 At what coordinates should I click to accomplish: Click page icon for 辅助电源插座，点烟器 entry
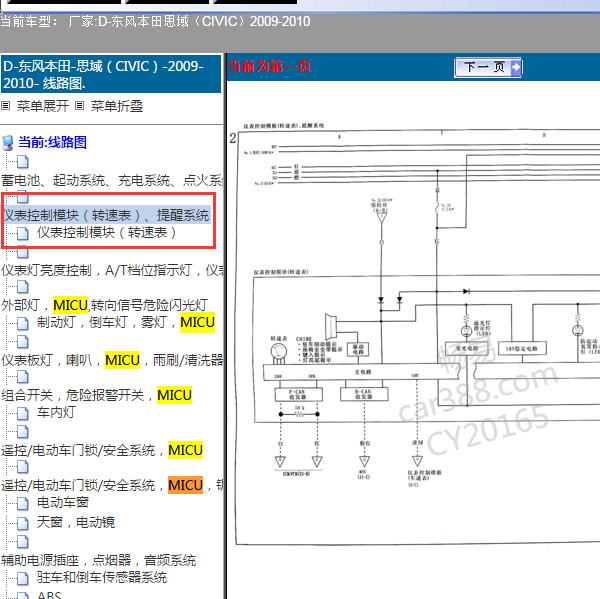pos(23,542)
